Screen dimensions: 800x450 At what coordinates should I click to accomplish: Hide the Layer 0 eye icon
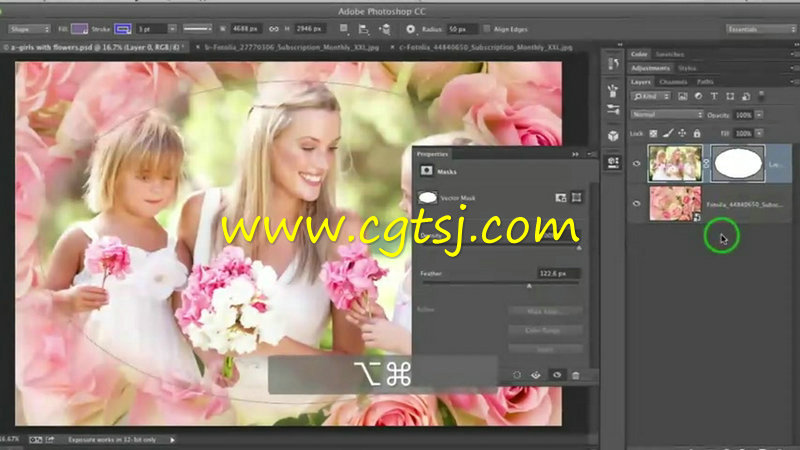click(636, 163)
